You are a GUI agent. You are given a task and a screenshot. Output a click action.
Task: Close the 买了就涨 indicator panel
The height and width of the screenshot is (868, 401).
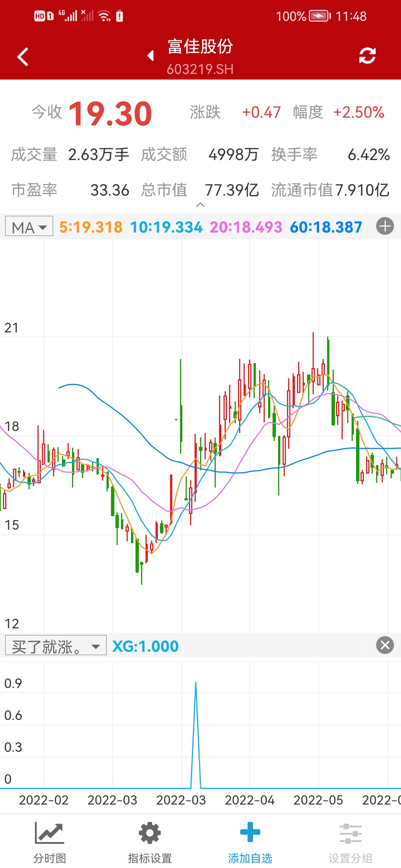[x=385, y=645]
